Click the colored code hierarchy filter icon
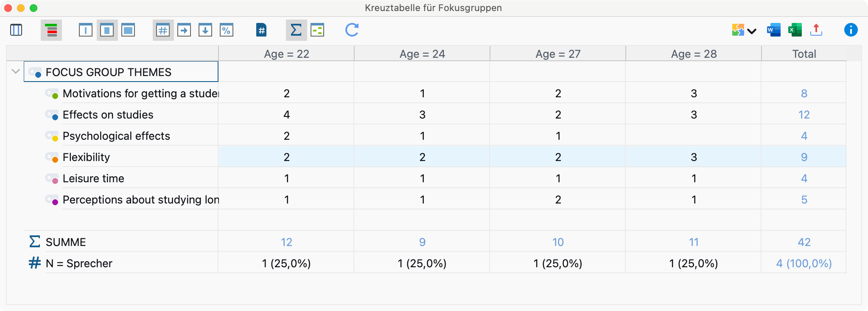 pos(51,30)
